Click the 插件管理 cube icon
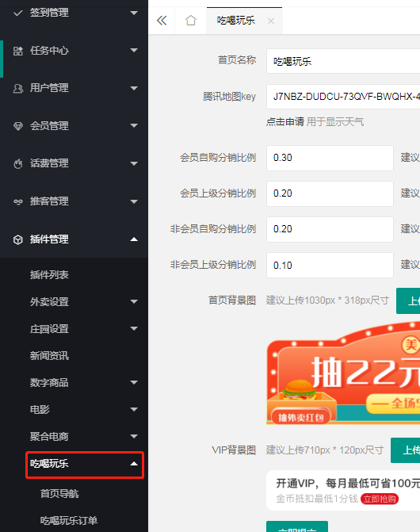 (18, 239)
